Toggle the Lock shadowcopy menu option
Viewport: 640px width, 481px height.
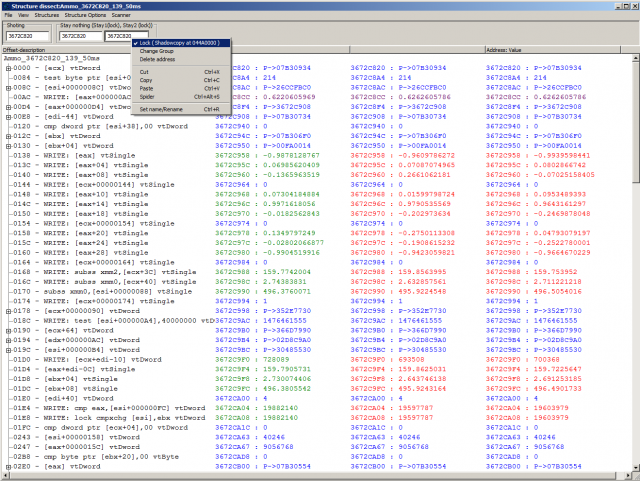[x=176, y=44]
